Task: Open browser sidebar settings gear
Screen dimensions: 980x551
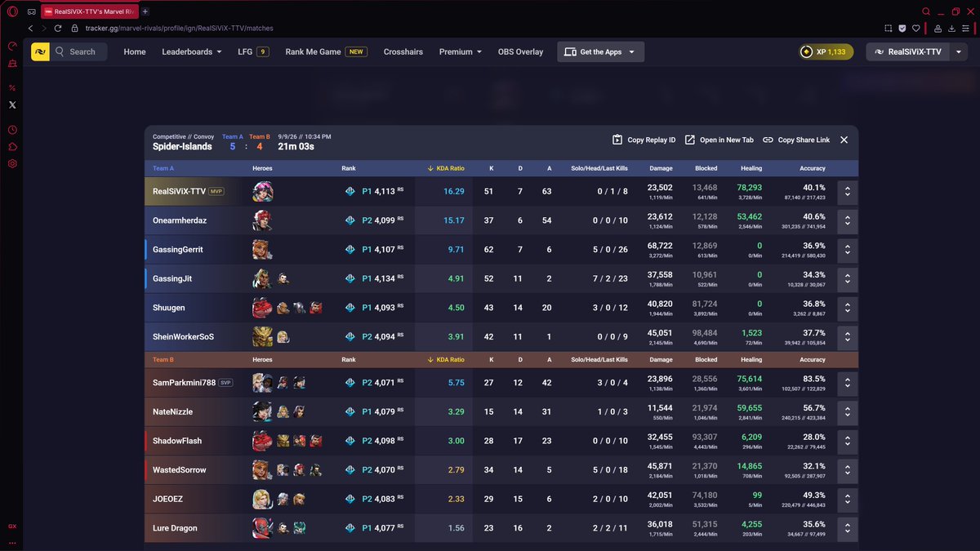Action: pos(12,164)
